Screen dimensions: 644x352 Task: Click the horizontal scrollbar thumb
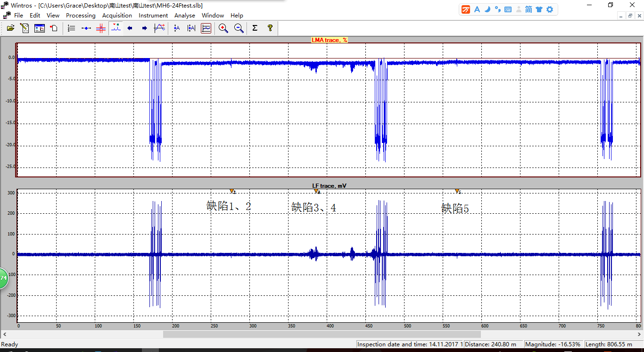click(322, 334)
